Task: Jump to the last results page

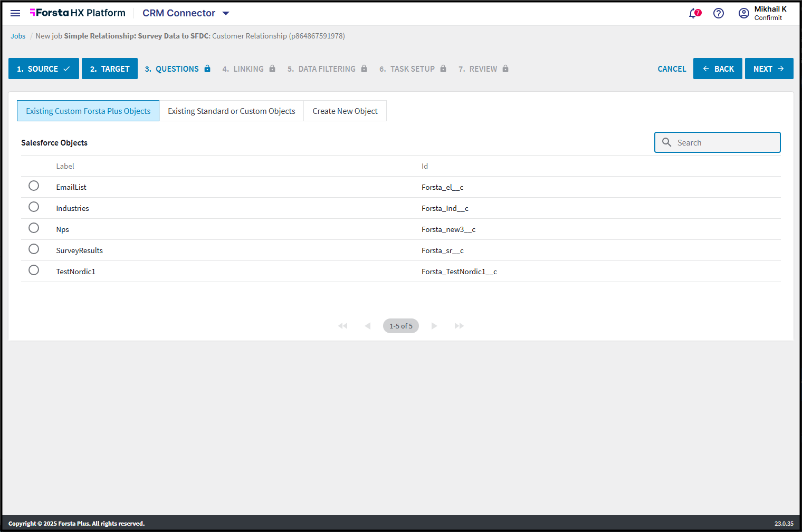Action: click(459, 326)
